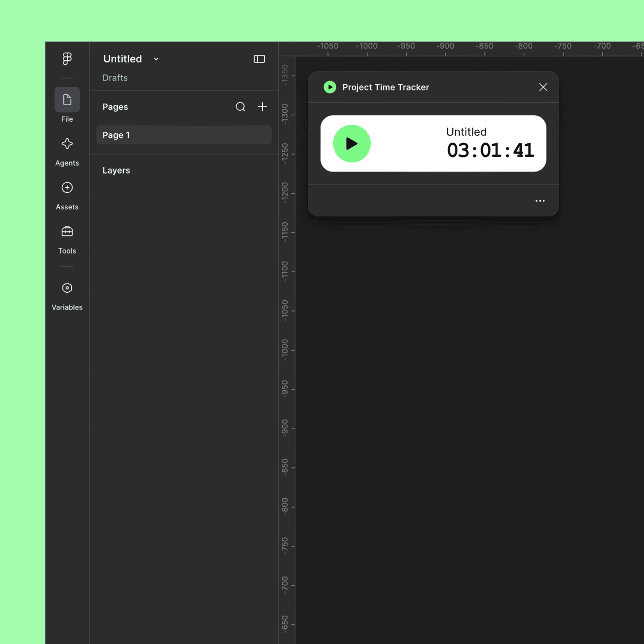This screenshot has width=644, height=644.
Task: Click the Project Time Tracker title text
Action: [386, 87]
